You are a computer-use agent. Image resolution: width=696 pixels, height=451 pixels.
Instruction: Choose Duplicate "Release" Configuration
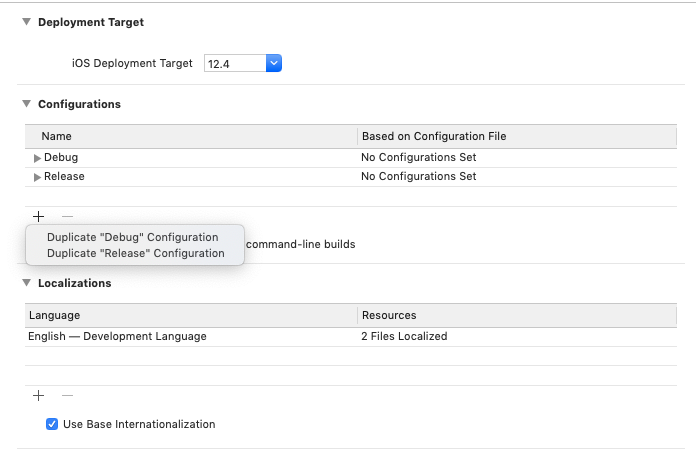135,253
